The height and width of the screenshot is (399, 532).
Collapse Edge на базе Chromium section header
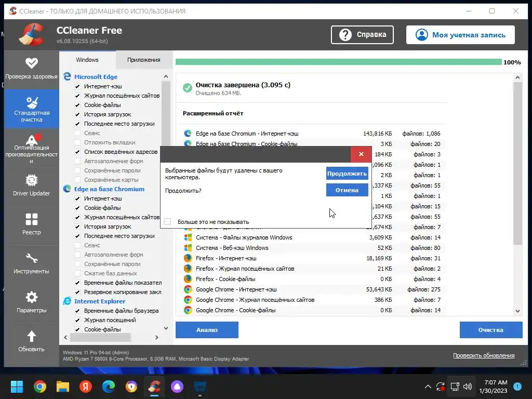coord(109,189)
